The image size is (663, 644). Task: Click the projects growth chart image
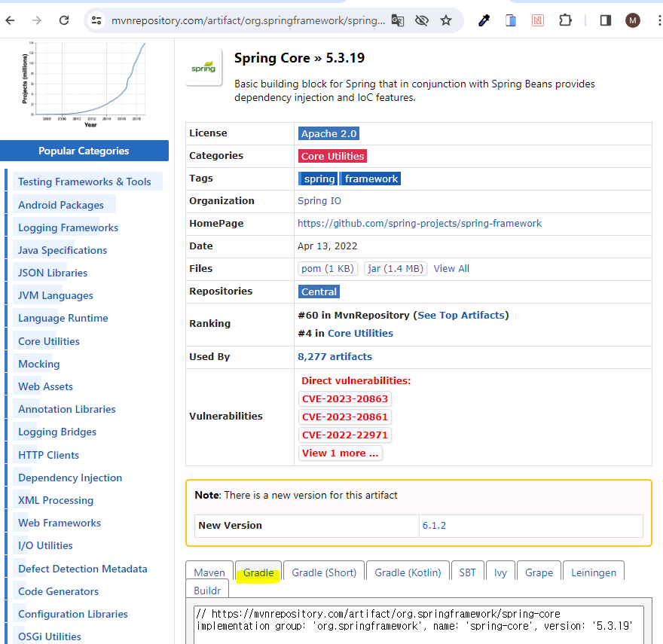tap(84, 84)
